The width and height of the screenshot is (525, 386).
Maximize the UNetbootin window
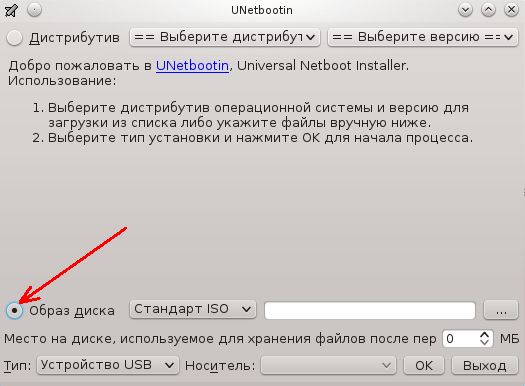point(488,10)
